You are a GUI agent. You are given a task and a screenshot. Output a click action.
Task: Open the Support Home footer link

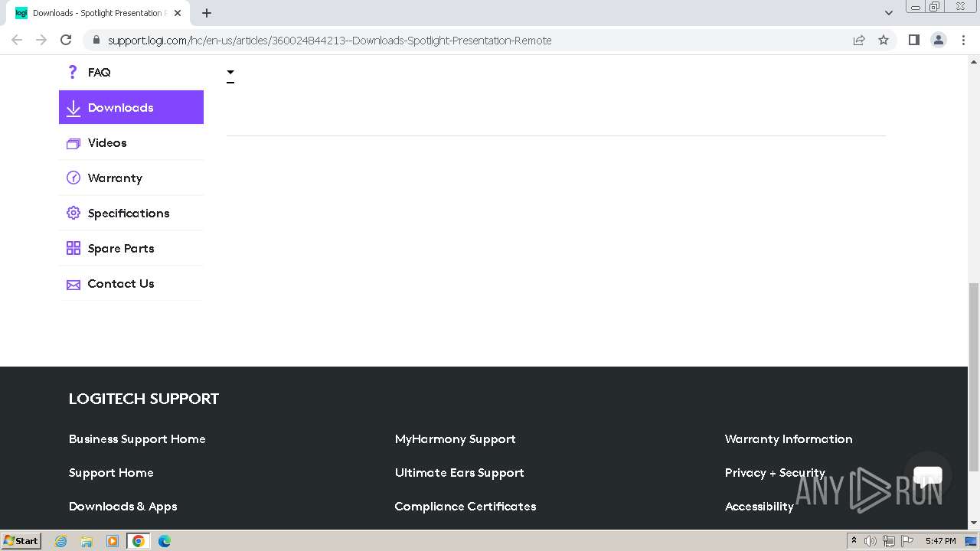[x=111, y=473]
